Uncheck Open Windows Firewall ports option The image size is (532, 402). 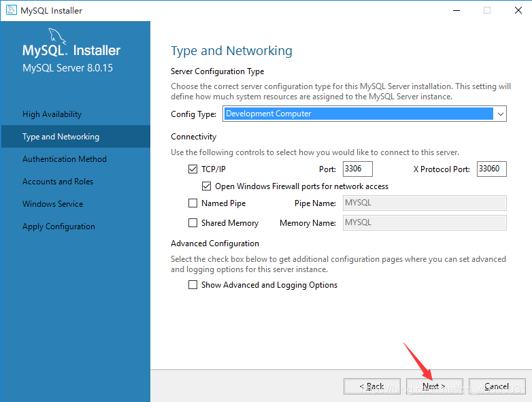(x=206, y=186)
